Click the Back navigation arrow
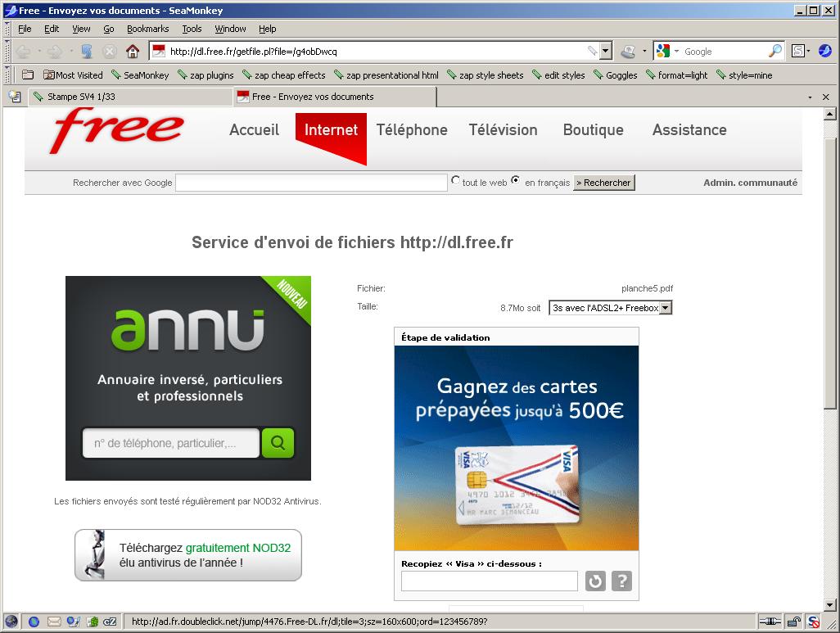Viewport: 840px width, 633px height. (x=23, y=52)
